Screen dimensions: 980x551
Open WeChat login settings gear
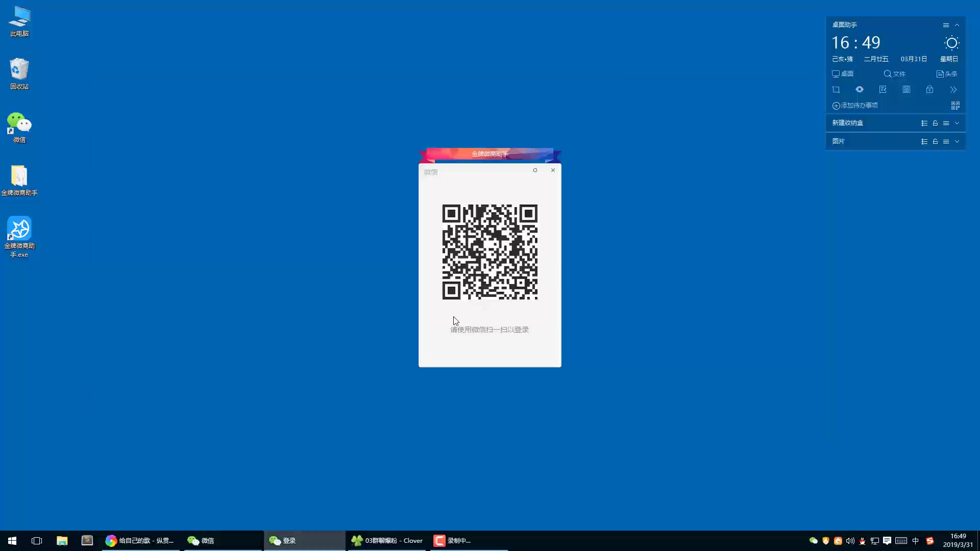pyautogui.click(x=535, y=170)
